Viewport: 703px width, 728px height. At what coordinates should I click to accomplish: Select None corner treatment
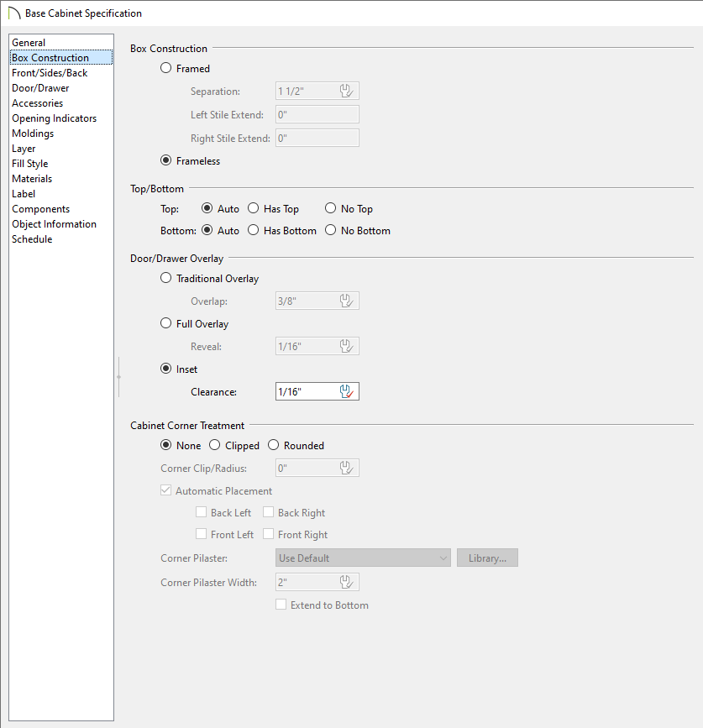coord(165,445)
